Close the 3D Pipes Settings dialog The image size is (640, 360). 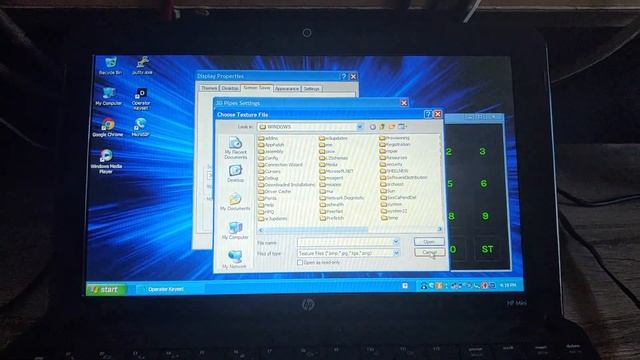404,103
